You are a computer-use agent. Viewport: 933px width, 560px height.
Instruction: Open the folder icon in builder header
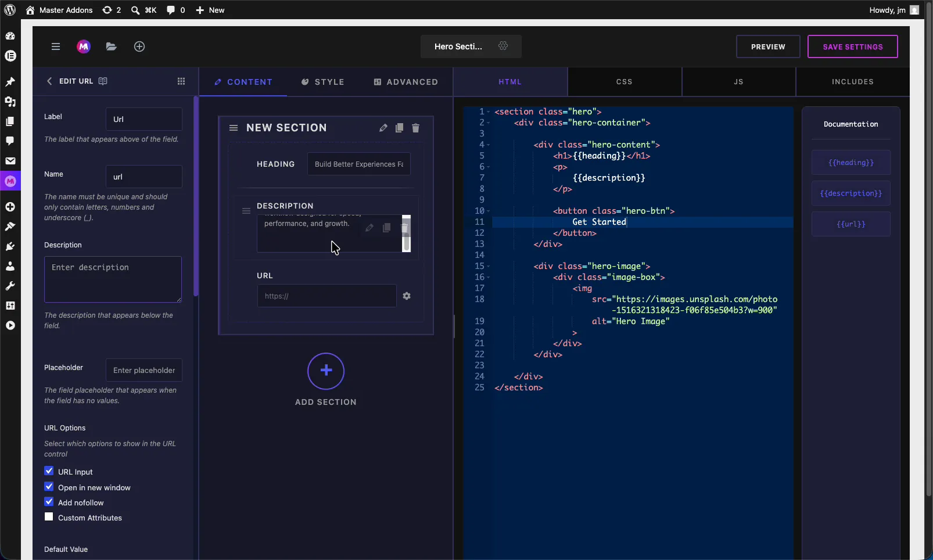[112, 46]
